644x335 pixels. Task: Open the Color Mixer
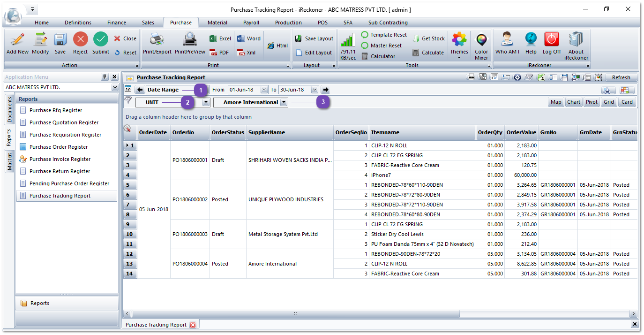(x=481, y=45)
